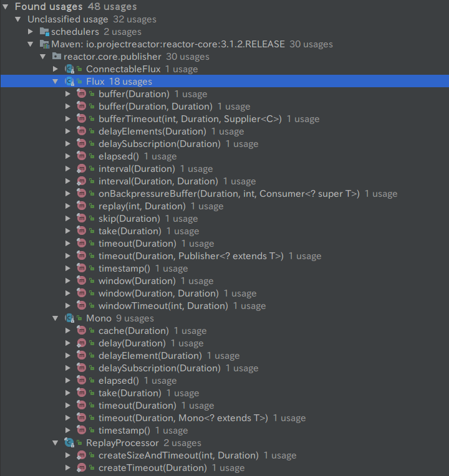Expand the schedulers node
This screenshot has width=449, height=476.
click(x=31, y=32)
